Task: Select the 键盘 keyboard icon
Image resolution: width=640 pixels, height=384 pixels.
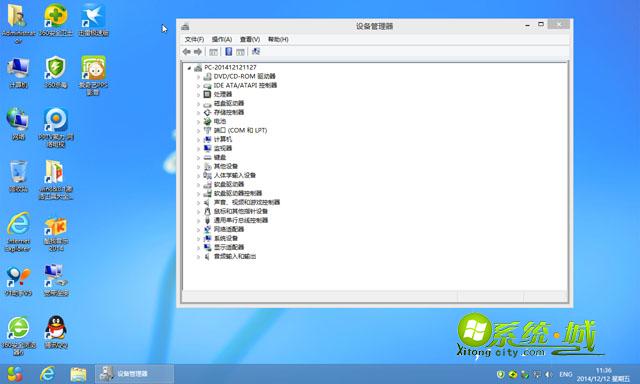Action: point(207,158)
